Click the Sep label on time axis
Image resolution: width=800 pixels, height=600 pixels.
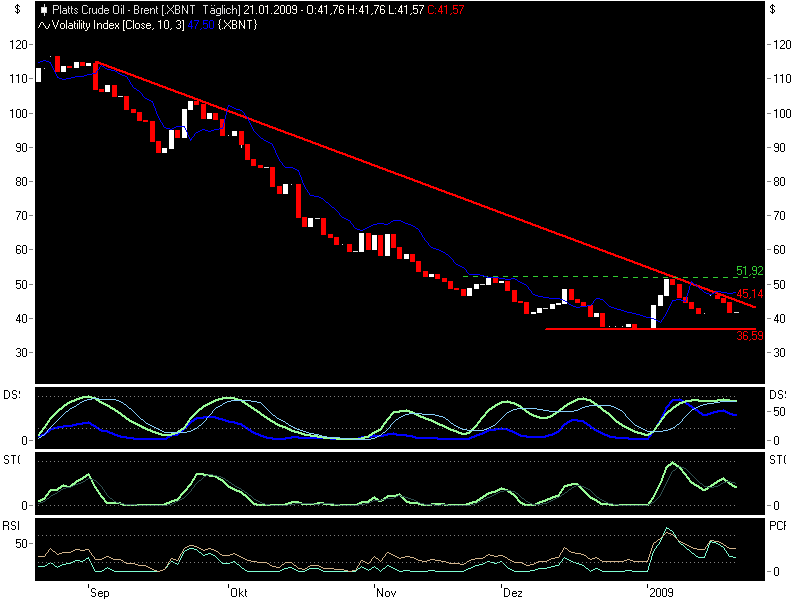pos(99,592)
